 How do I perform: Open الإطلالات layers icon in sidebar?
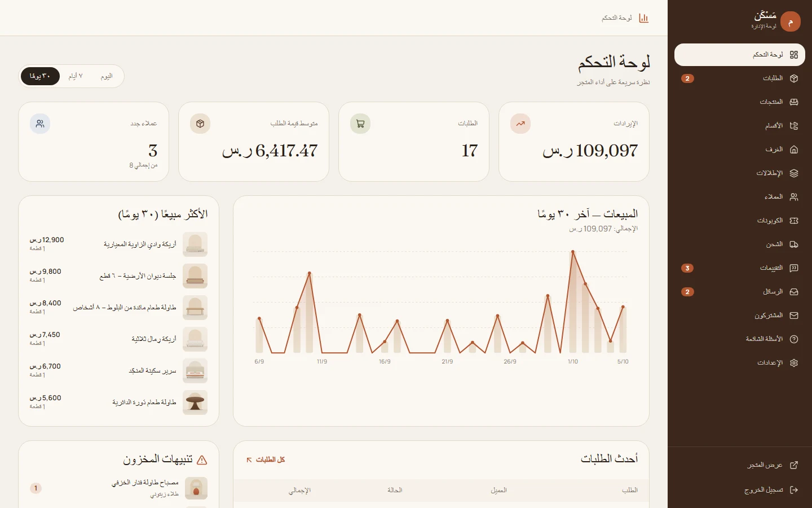point(794,173)
